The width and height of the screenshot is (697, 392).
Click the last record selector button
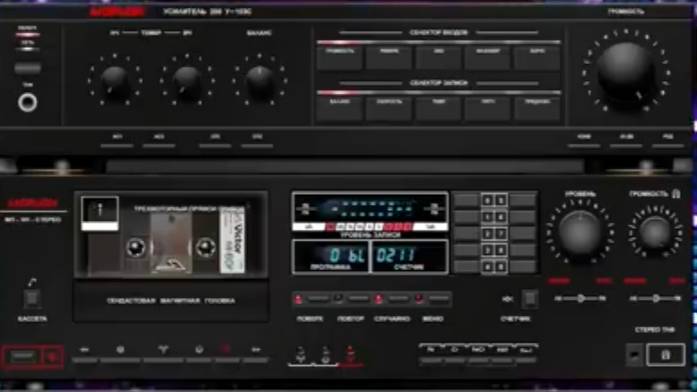[537, 108]
